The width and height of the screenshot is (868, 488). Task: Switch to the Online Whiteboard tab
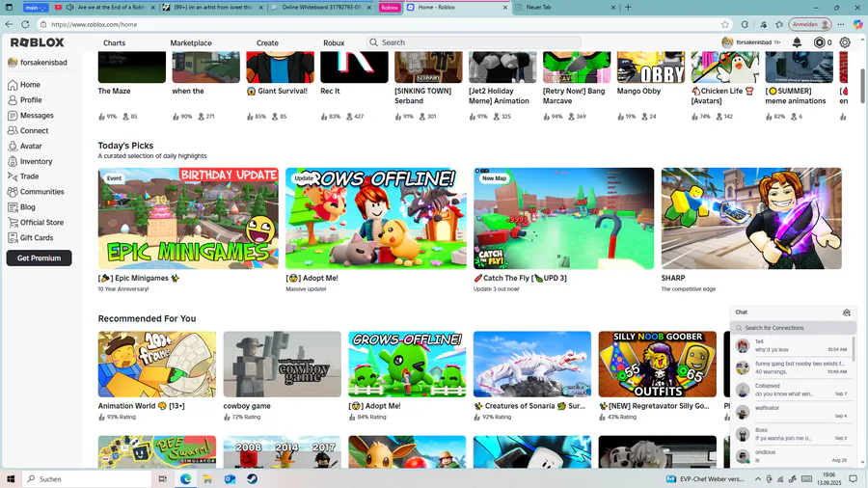pos(321,7)
